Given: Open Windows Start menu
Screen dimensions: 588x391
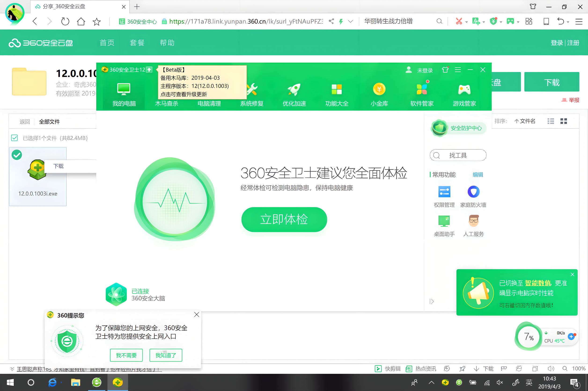Looking at the screenshot, I should (x=10, y=382).
